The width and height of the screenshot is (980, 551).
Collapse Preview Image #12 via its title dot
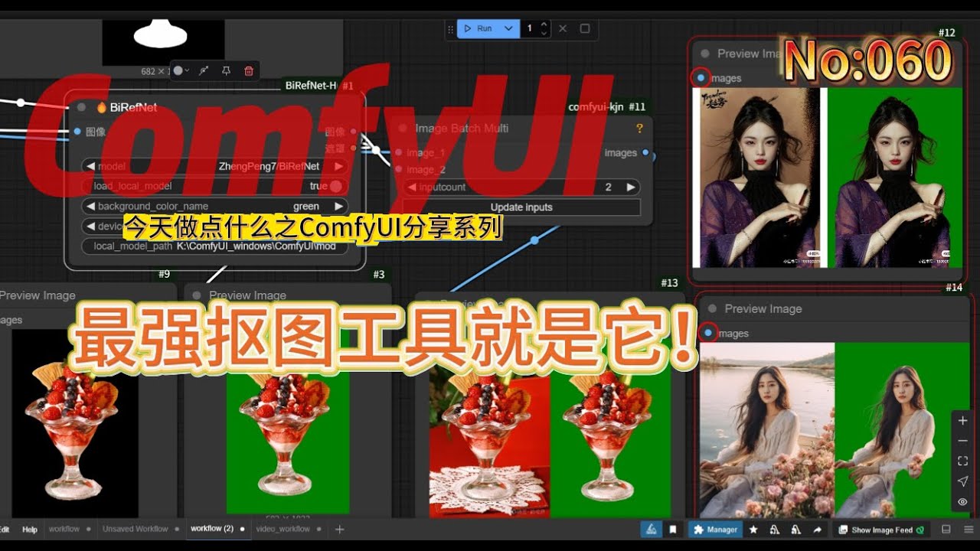point(704,54)
